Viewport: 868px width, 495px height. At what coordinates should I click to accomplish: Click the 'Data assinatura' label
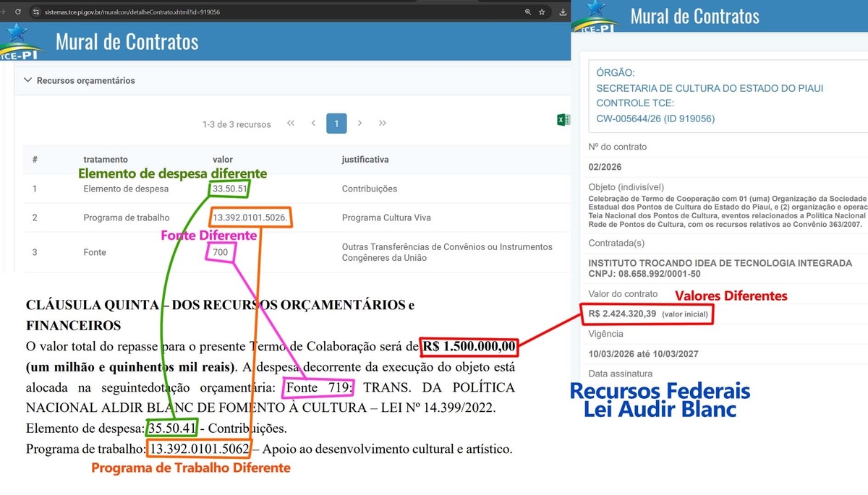pos(621,374)
